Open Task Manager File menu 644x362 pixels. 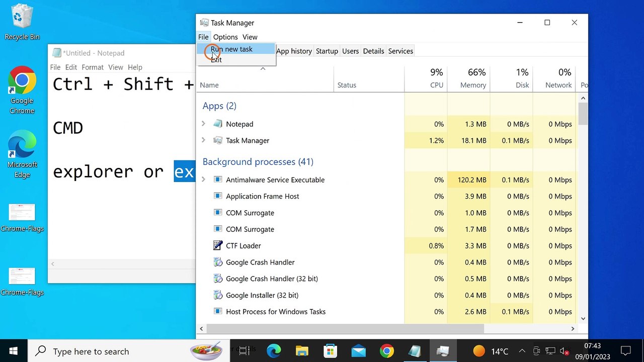(203, 37)
